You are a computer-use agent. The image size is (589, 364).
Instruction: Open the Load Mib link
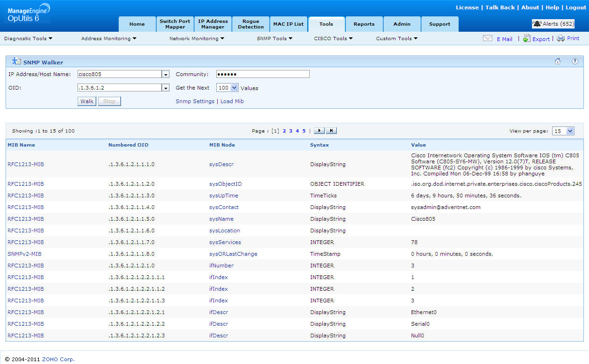[x=232, y=101]
